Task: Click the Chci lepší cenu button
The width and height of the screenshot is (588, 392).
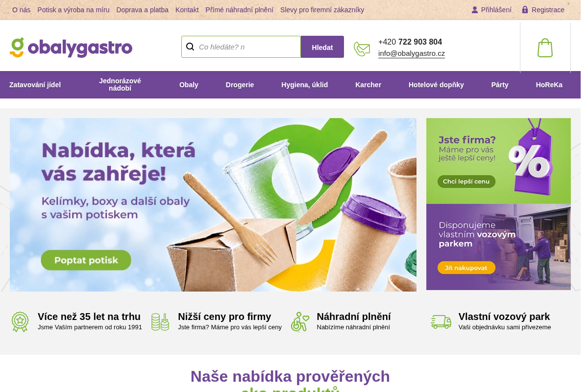Action: (x=466, y=181)
